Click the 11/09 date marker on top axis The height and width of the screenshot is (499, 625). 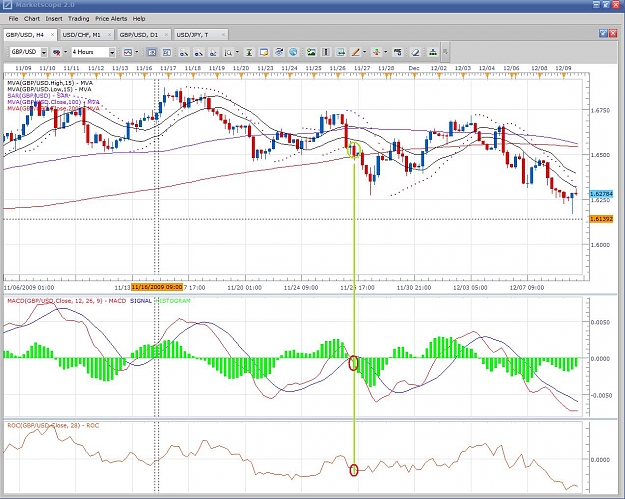point(23,68)
